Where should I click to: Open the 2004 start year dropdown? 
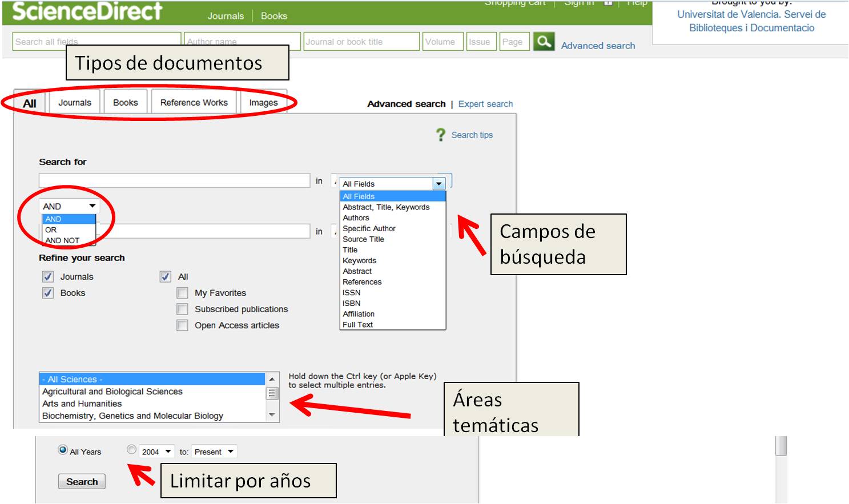pyautogui.click(x=156, y=451)
